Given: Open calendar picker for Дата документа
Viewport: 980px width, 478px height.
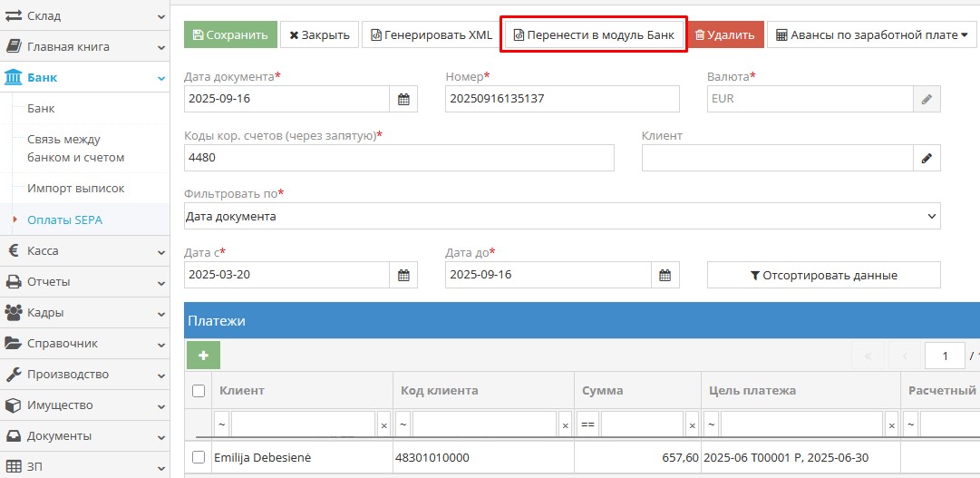Looking at the screenshot, I should (x=403, y=99).
